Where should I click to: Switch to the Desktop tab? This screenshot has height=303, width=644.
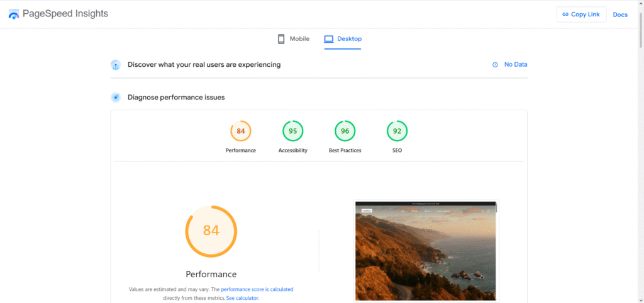[x=343, y=39]
